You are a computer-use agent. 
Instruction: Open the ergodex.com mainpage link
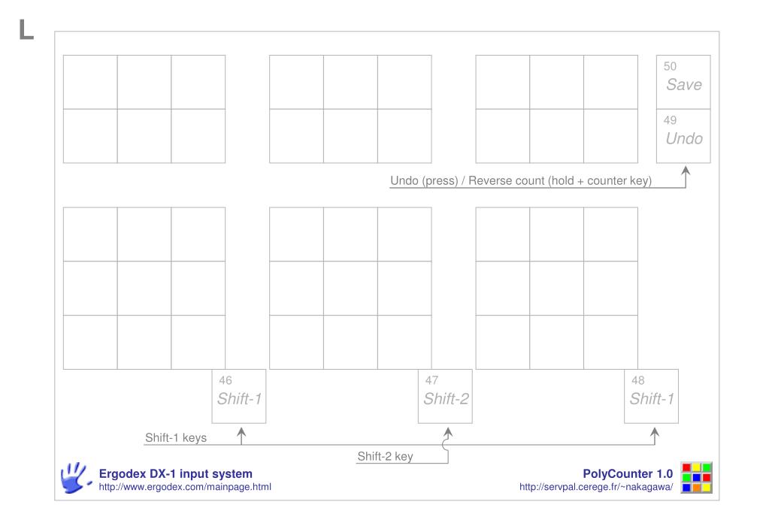(x=185, y=487)
